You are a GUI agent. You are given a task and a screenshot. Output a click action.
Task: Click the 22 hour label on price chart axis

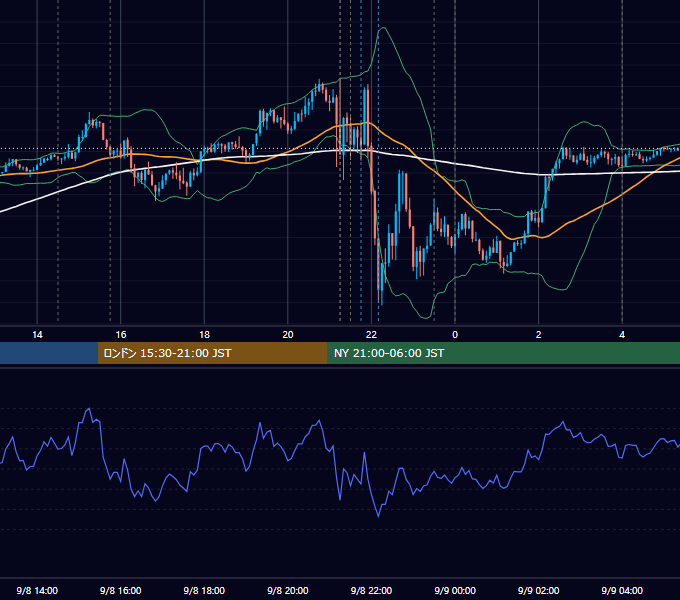372,335
